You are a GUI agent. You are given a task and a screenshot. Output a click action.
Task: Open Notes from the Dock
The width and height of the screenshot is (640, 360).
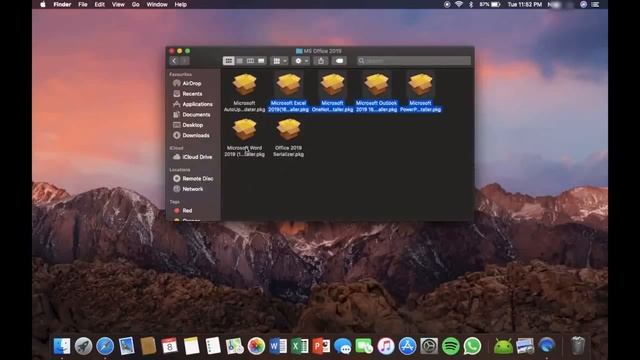click(x=191, y=346)
